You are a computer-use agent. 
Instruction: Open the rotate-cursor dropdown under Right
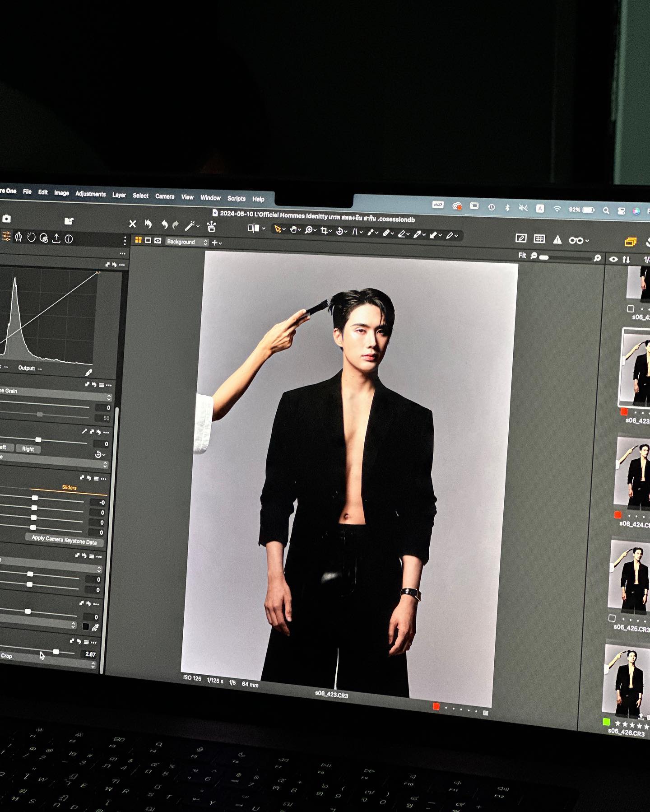(100, 454)
